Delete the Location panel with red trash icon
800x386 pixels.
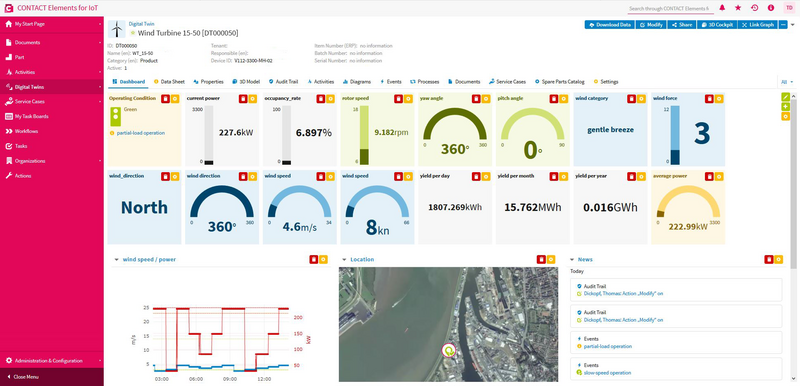[x=542, y=260]
